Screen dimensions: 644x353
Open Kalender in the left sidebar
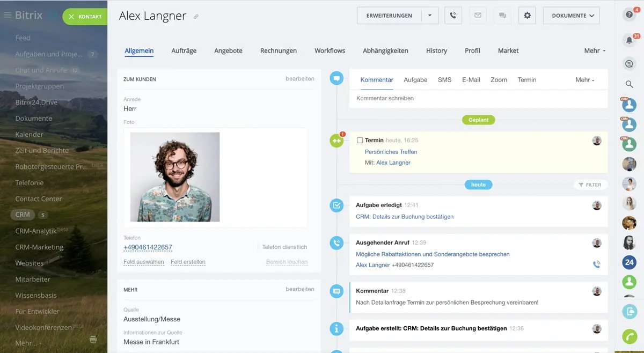click(x=29, y=134)
